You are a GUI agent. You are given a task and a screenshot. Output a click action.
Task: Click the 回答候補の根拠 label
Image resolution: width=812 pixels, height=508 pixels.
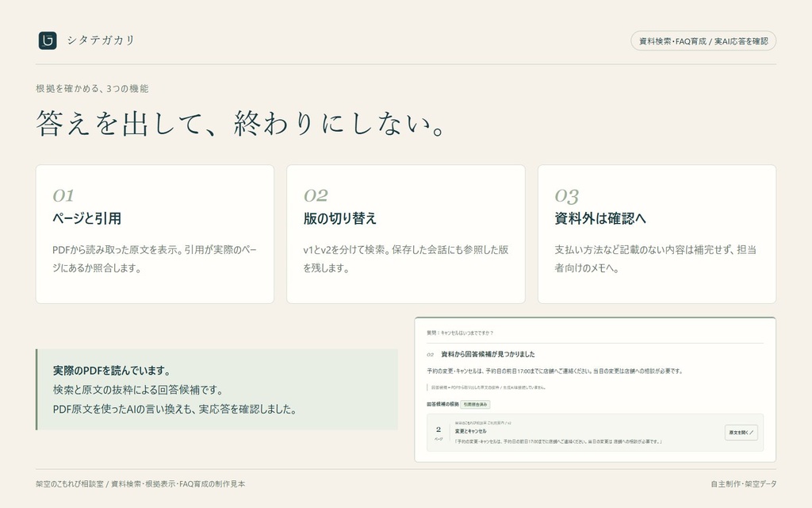442,404
